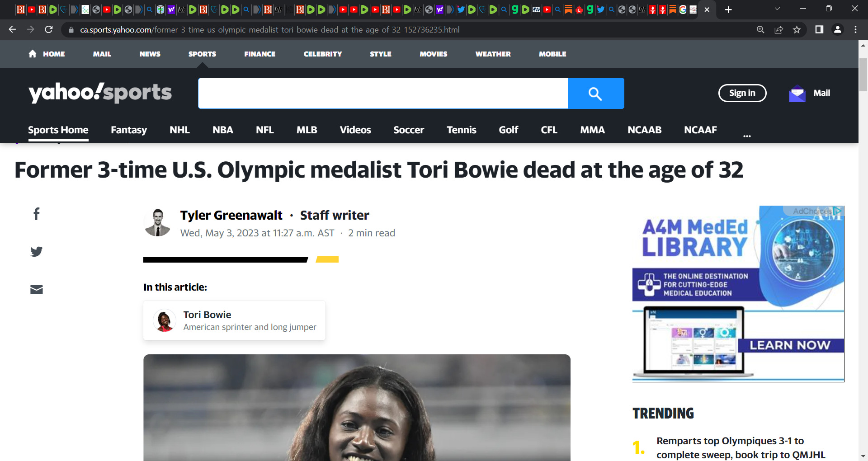The height and width of the screenshot is (461, 868).
Task: Click the Tori Bowie article photo
Action: pos(357,408)
